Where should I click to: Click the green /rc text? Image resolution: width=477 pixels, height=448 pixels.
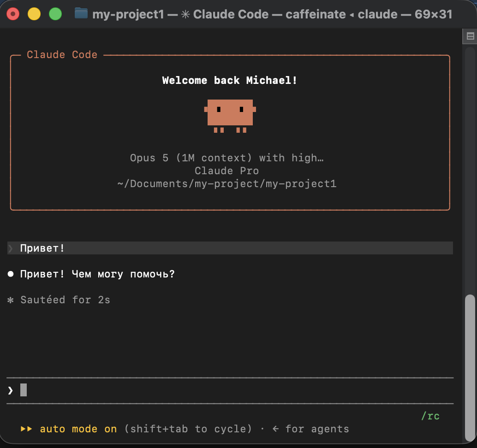[430, 416]
